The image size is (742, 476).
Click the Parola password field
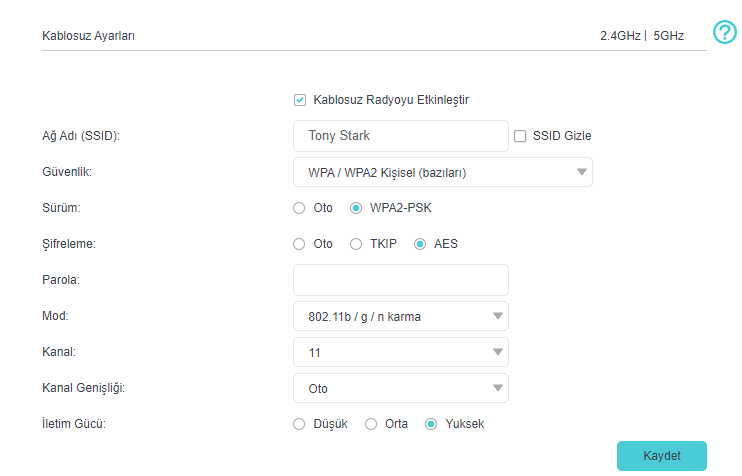(400, 280)
